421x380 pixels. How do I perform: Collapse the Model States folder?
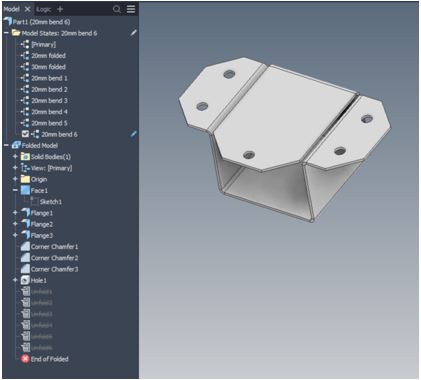click(x=6, y=33)
